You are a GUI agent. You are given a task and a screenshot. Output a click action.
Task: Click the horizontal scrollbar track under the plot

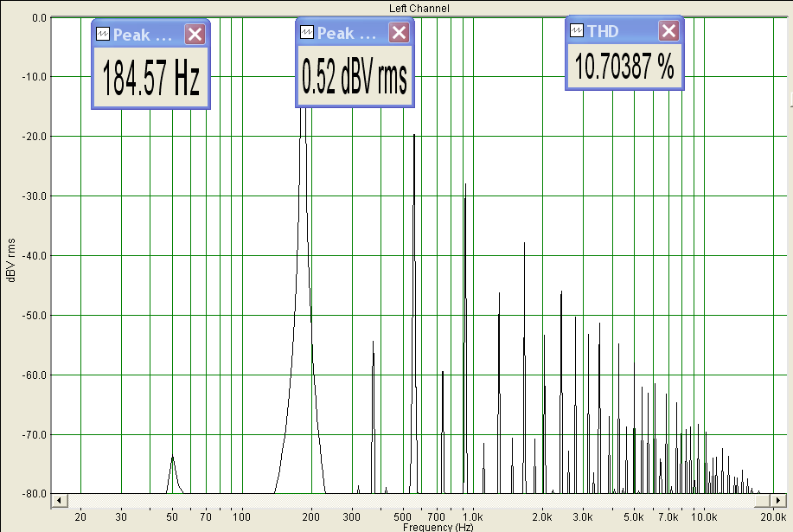point(411,501)
